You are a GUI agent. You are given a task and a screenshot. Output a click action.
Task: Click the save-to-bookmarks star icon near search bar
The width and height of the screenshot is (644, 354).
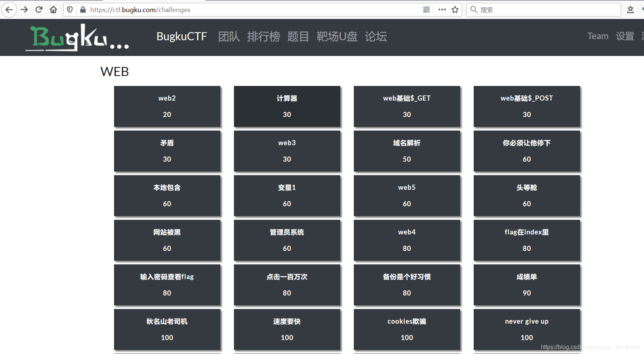[630, 10]
